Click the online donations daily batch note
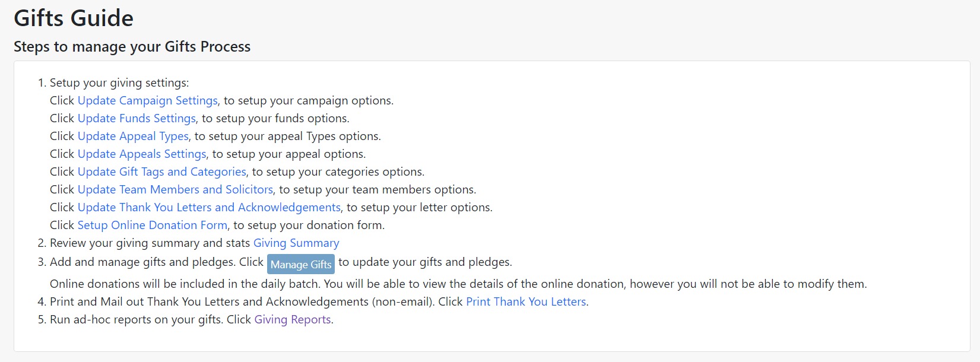Viewport: 980px width, 362px height. (458, 284)
